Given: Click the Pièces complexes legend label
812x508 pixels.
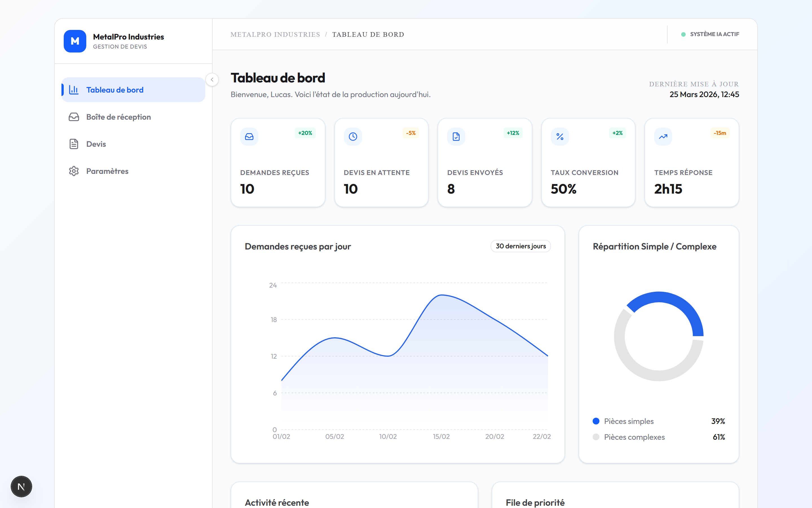Looking at the screenshot, I should click(634, 437).
